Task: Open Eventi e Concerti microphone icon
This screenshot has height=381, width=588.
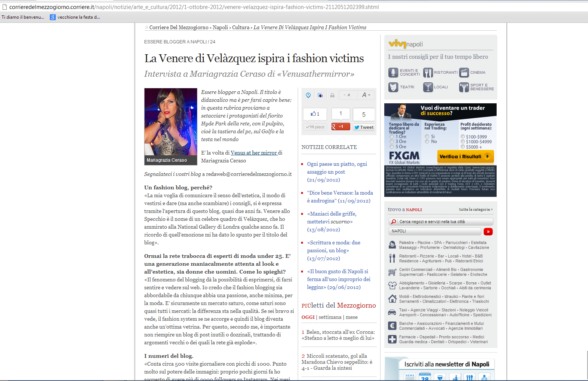Action: click(x=393, y=73)
